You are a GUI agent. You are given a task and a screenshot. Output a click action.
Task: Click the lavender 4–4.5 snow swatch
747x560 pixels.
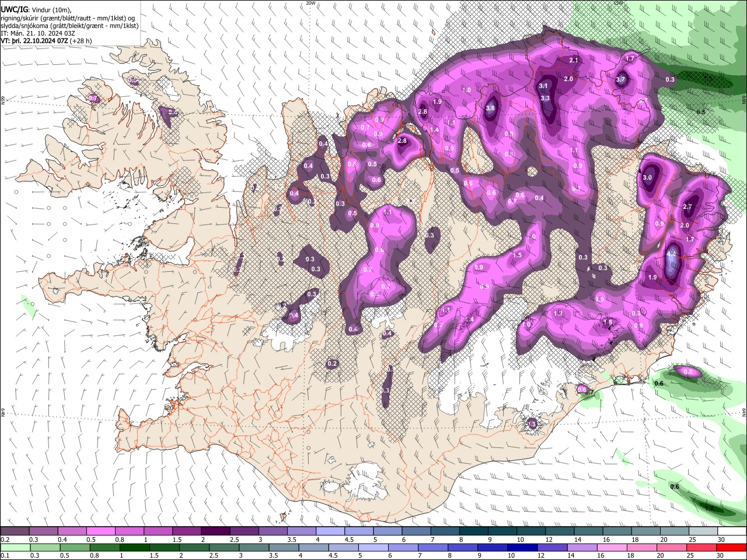coord(330,531)
